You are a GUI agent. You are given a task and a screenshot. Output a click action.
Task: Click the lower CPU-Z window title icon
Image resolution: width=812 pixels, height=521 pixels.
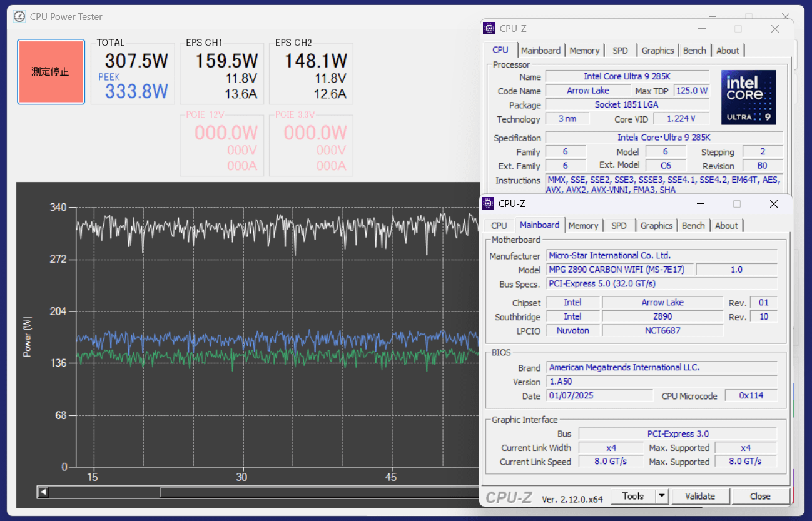point(488,203)
